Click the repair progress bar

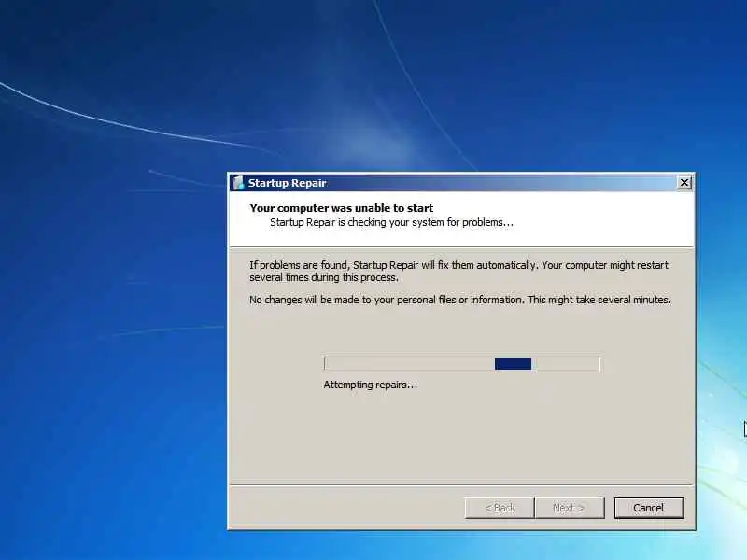(461, 364)
